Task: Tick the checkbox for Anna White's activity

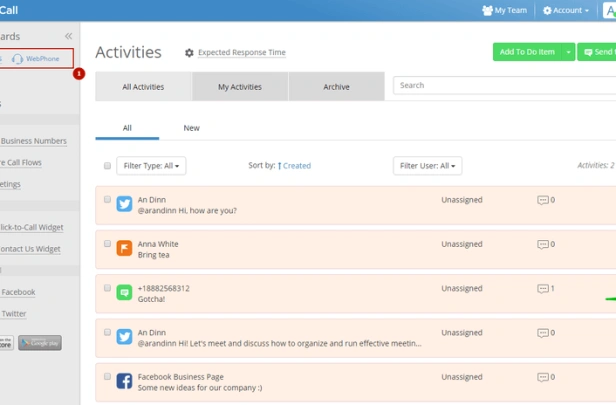Action: 107,243
